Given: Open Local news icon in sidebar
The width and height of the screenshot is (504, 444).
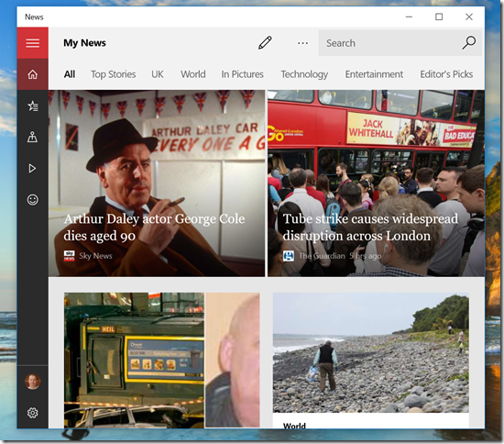Looking at the screenshot, I should coord(32,137).
